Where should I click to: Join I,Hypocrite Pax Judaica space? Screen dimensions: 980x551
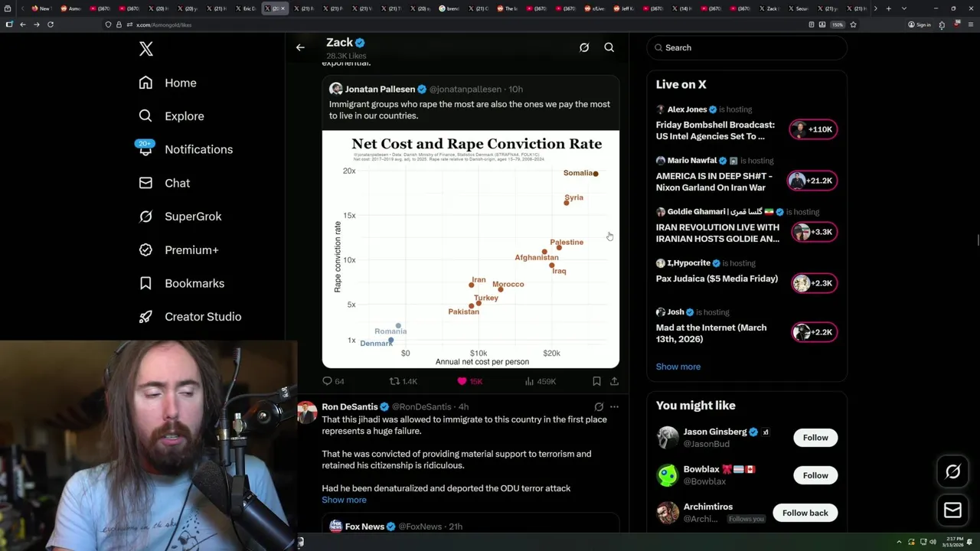coord(717,279)
